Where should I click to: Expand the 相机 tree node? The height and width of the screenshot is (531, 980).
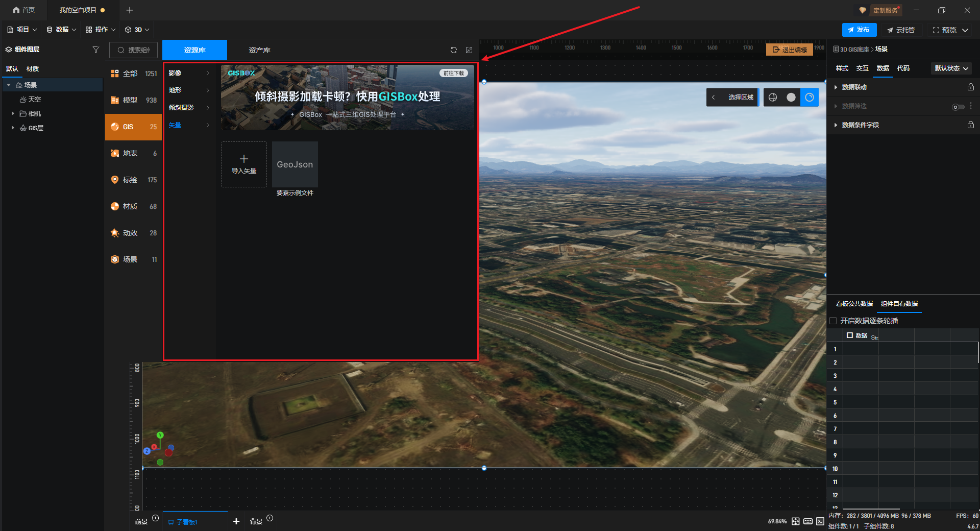pyautogui.click(x=13, y=113)
